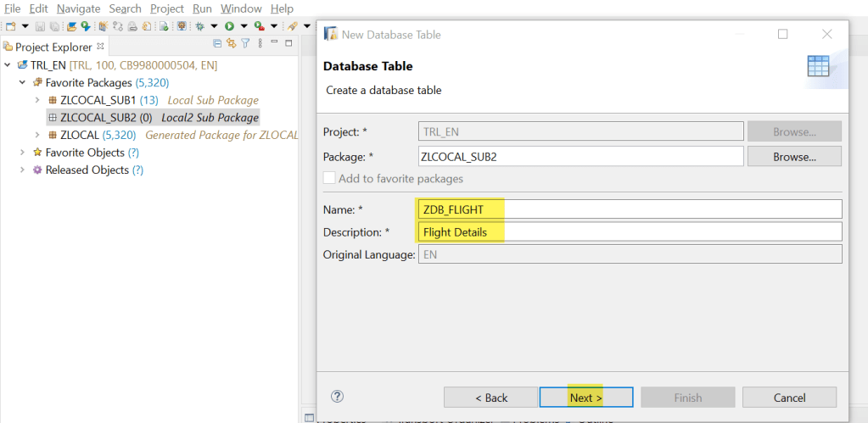
Task: Click the help question mark icon in dialog
Action: coord(337,396)
